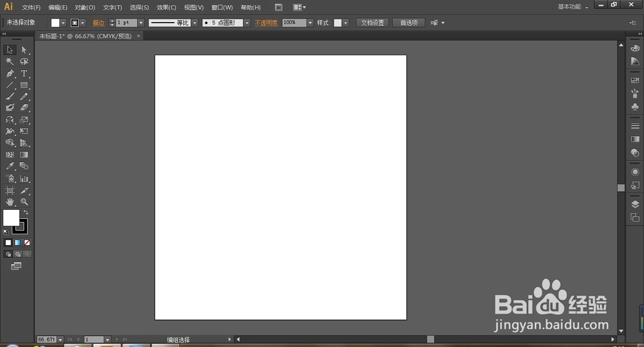644x347 pixels.
Task: Set paint mode to None
Action: coord(27,243)
